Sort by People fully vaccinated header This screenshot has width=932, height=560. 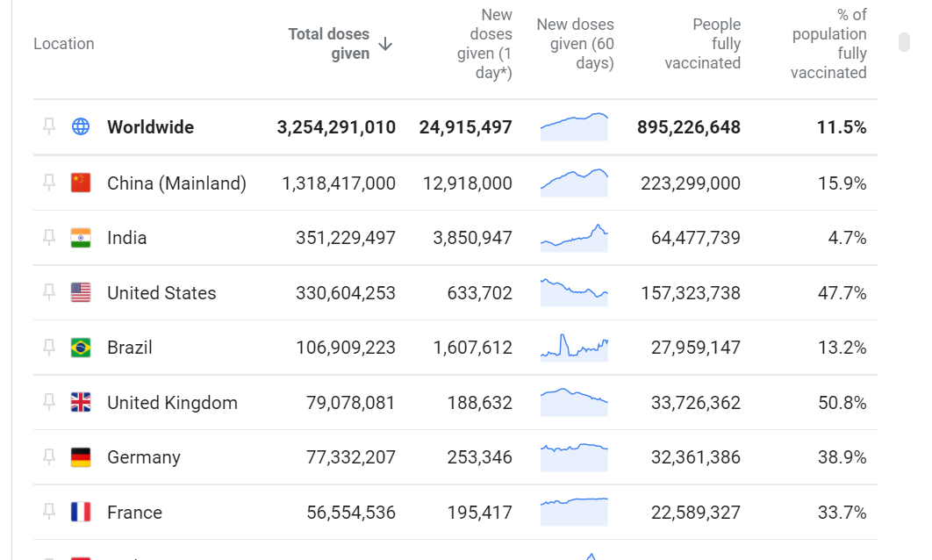(703, 43)
